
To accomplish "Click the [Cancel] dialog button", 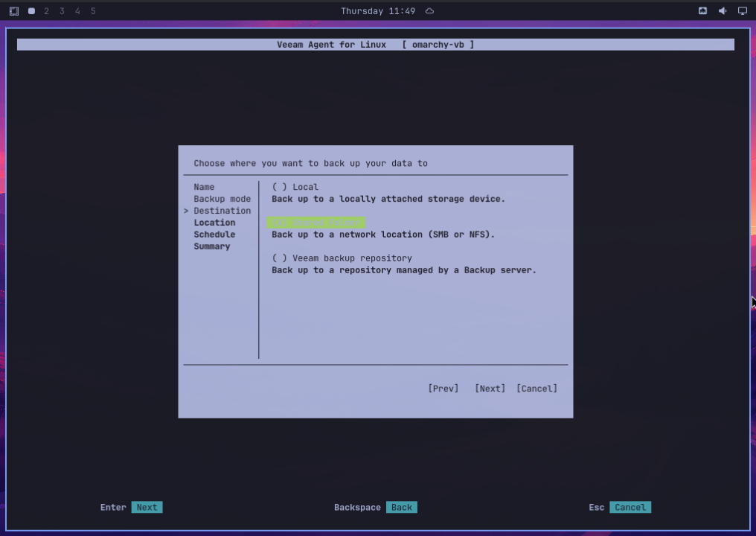I will coord(536,389).
